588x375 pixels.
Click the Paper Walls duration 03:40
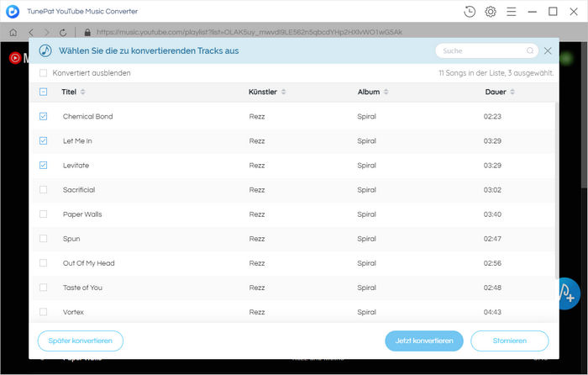(x=492, y=214)
